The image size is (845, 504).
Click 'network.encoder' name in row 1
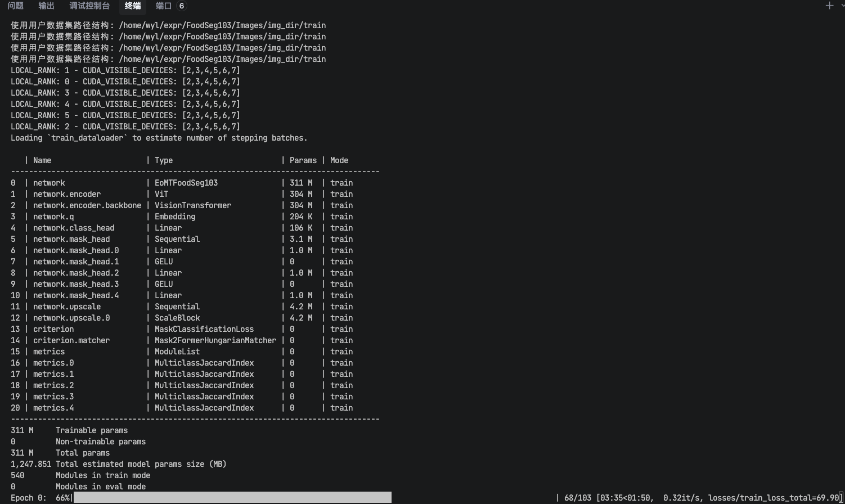point(67,194)
